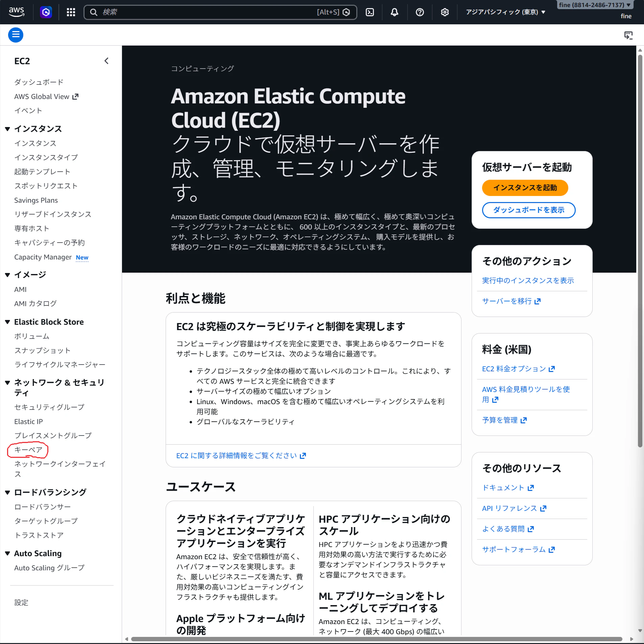Click the magnifier icon in the search bar

click(94, 12)
